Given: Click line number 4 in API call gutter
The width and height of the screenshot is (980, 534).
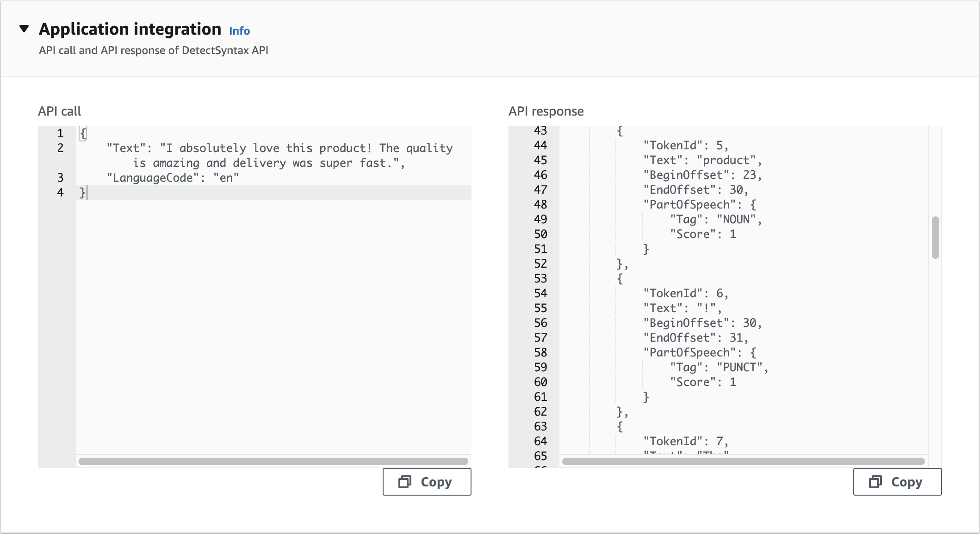Looking at the screenshot, I should click(x=60, y=193).
